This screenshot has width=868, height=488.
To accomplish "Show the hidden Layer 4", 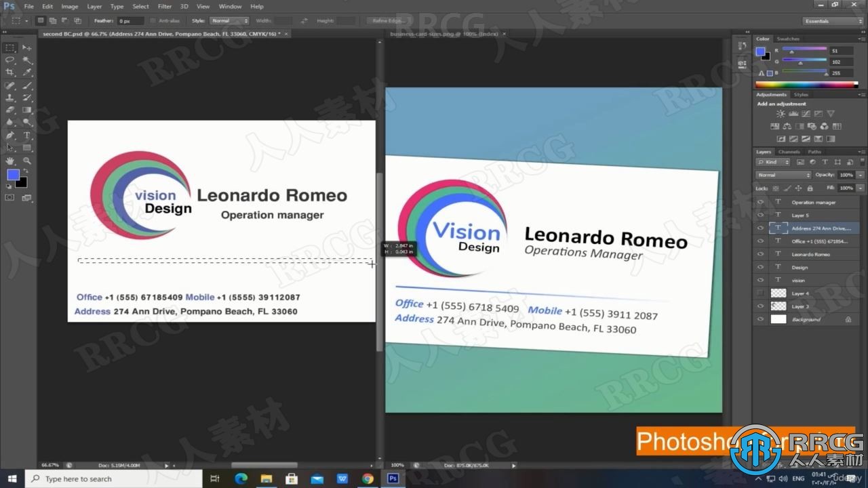I will coord(760,293).
